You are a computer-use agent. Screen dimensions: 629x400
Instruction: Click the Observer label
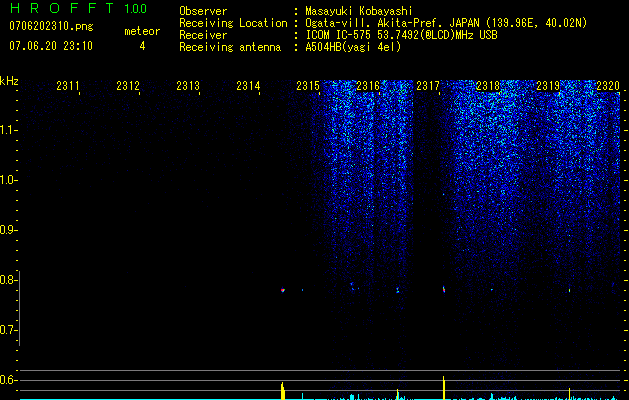point(203,11)
